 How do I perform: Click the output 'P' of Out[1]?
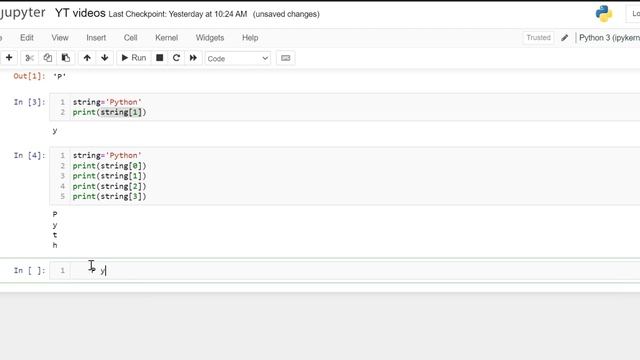[x=60, y=76]
